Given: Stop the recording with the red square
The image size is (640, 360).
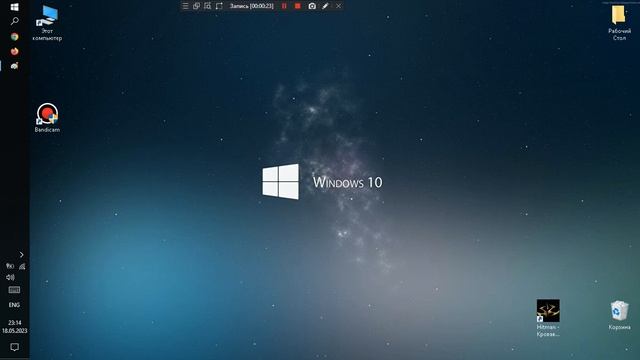Looking at the screenshot, I should [298, 6].
